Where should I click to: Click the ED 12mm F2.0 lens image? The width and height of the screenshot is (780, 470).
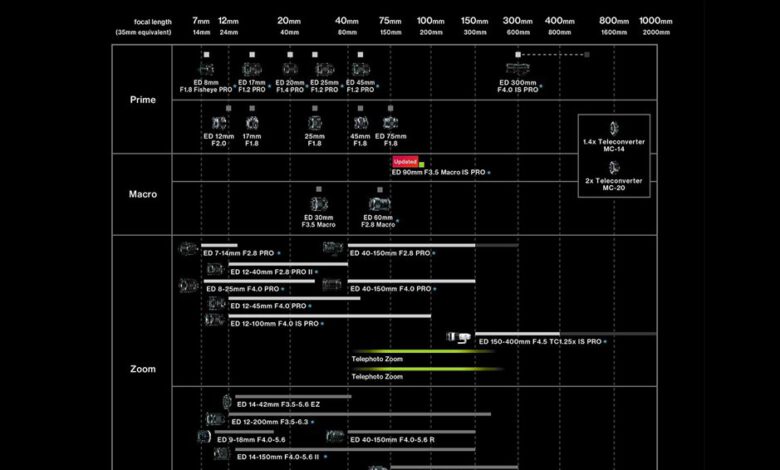(219, 123)
